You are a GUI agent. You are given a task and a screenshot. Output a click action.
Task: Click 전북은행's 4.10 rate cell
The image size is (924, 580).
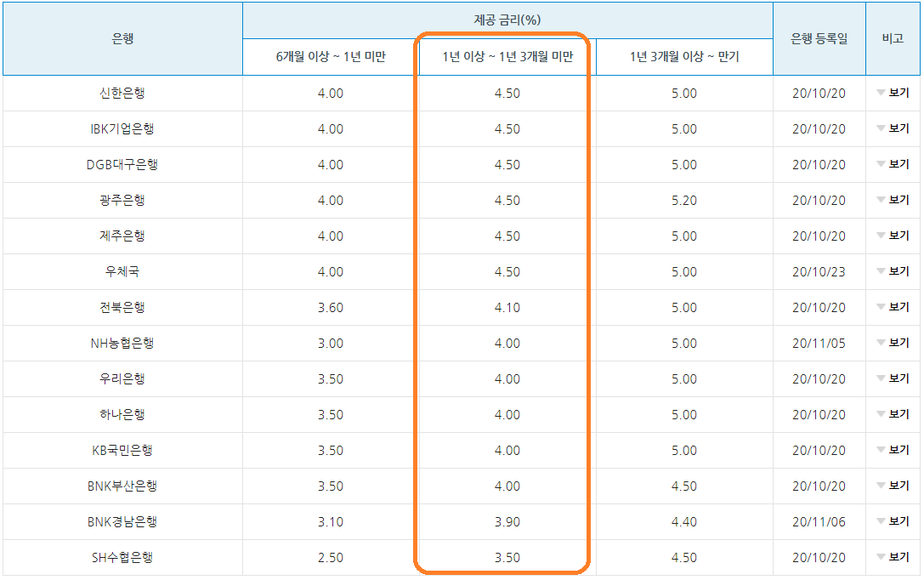507,308
